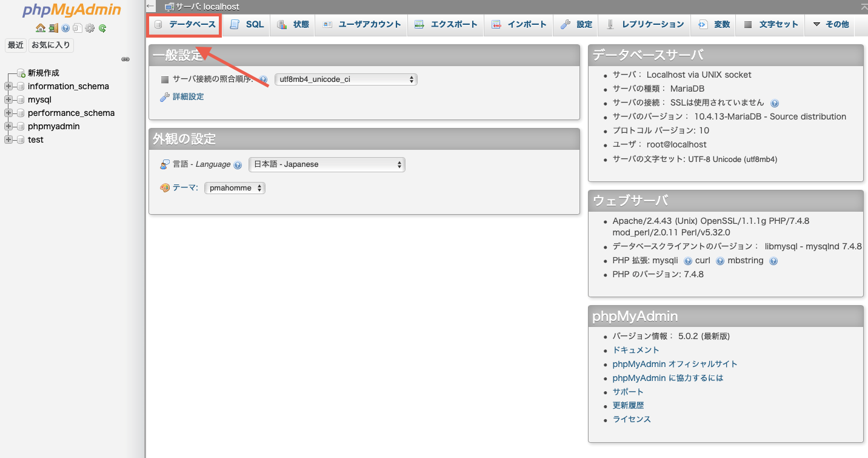
Task: Open the theme dropdown showing pmahomme
Action: (x=235, y=188)
